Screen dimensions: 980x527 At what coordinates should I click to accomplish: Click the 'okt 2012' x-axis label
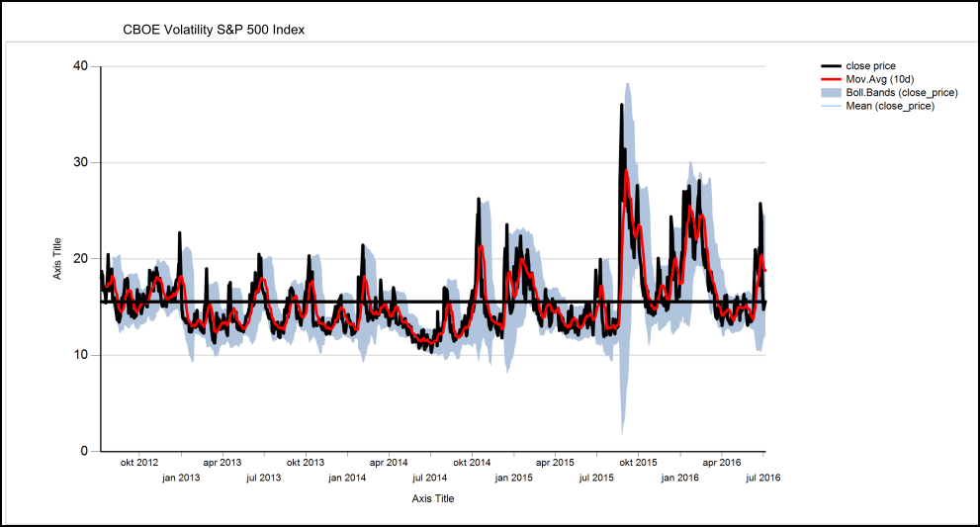(139, 463)
